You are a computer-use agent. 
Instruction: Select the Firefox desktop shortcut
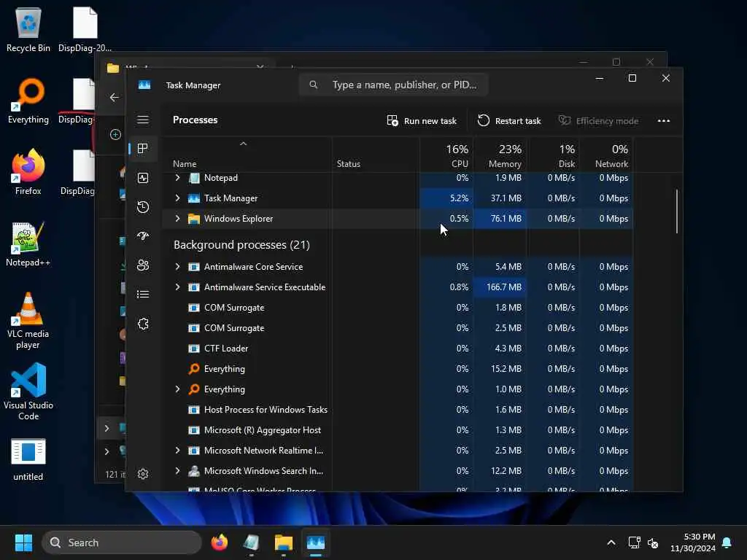point(28,172)
